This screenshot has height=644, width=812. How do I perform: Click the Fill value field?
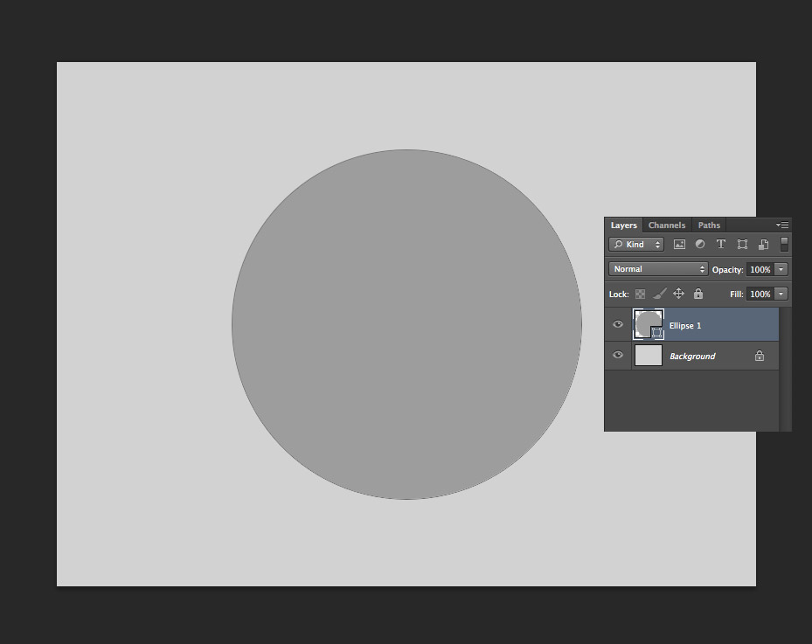pos(760,294)
